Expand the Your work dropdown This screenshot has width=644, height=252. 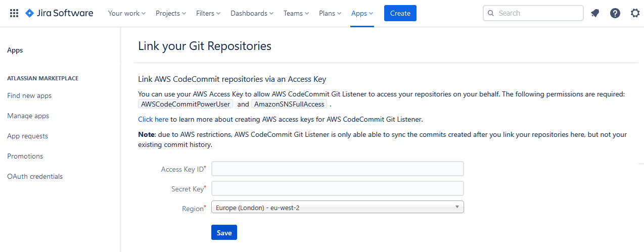point(127,13)
